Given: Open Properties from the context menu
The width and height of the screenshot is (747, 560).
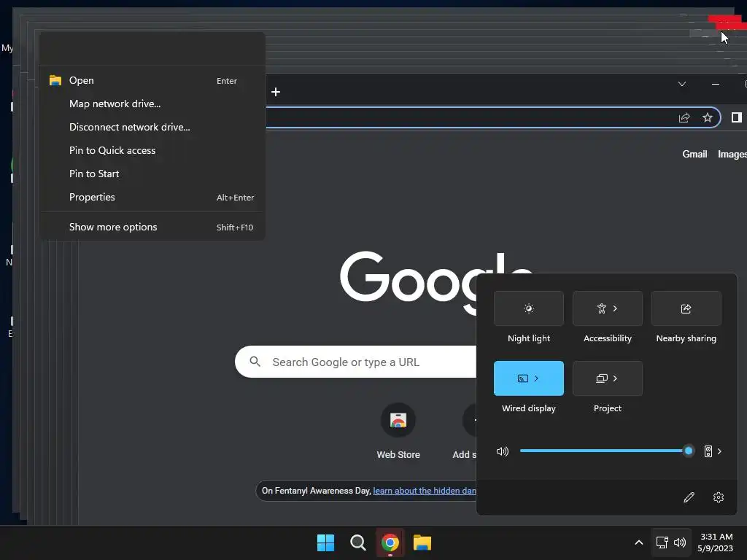Looking at the screenshot, I should coord(152,197).
